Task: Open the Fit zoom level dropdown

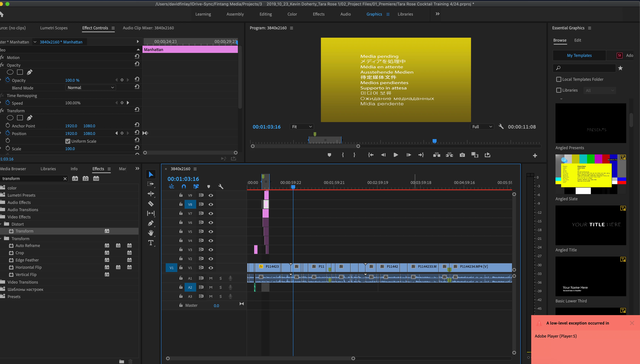Action: (302, 127)
